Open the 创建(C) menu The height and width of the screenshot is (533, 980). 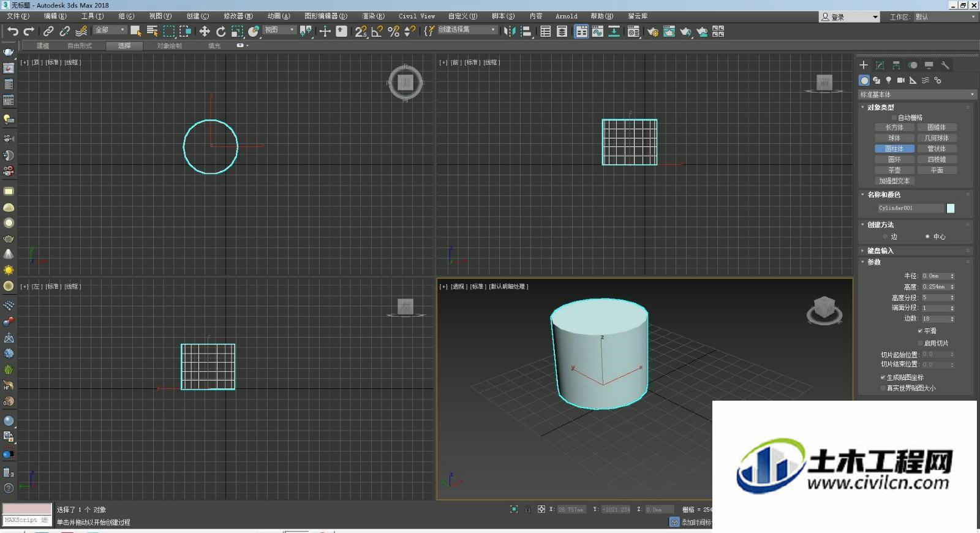tap(198, 16)
